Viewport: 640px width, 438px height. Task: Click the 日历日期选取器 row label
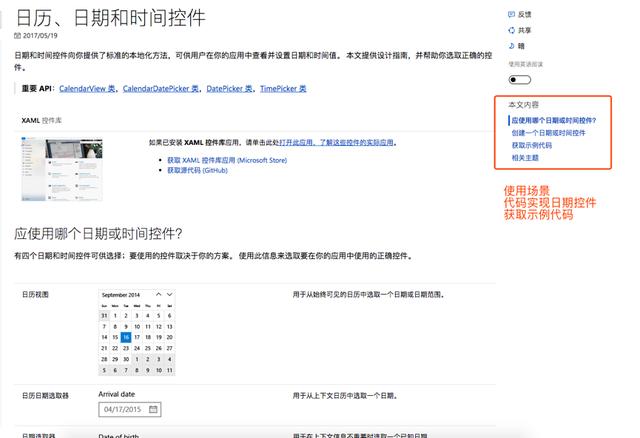coord(45,396)
